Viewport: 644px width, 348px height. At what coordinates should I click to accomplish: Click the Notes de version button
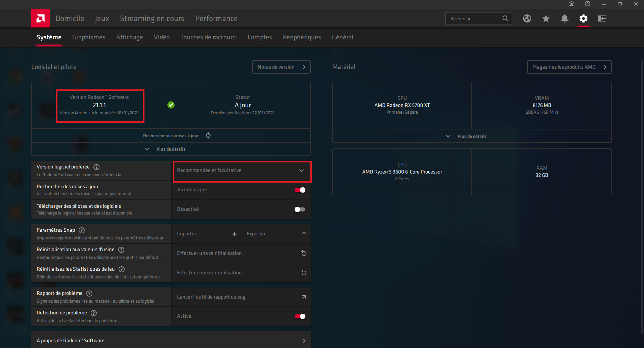coord(281,67)
